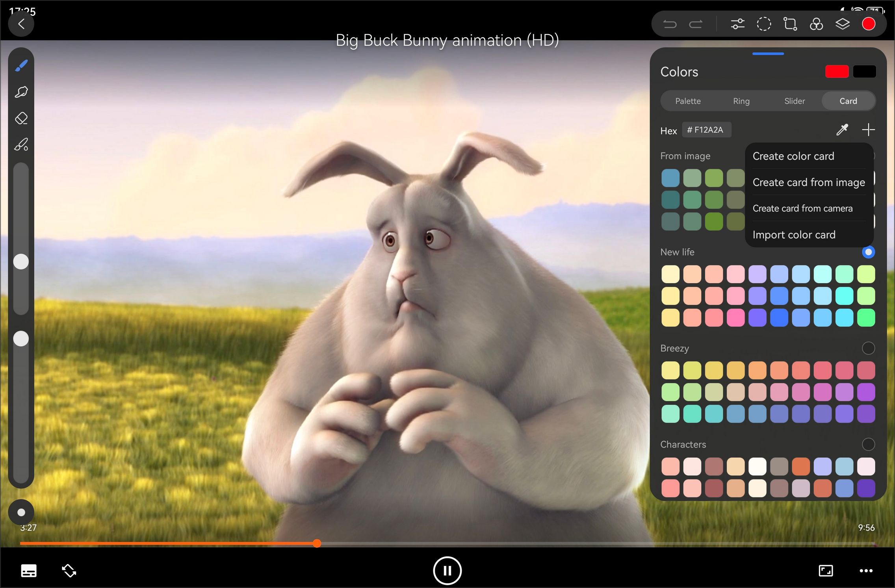Choose Create card from image
Image resolution: width=895 pixels, height=588 pixels.
click(x=808, y=182)
